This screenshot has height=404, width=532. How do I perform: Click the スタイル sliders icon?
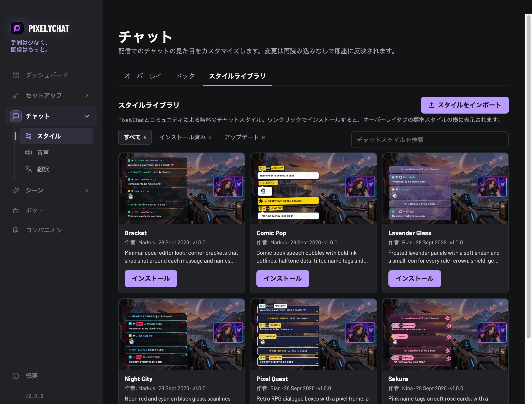pyautogui.click(x=29, y=136)
